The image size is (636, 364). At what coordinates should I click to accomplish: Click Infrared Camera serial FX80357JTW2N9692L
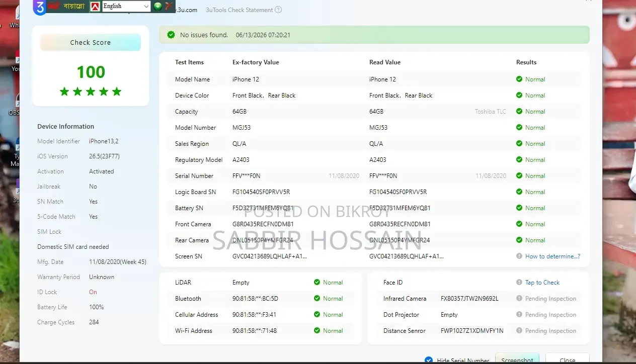[x=469, y=299]
